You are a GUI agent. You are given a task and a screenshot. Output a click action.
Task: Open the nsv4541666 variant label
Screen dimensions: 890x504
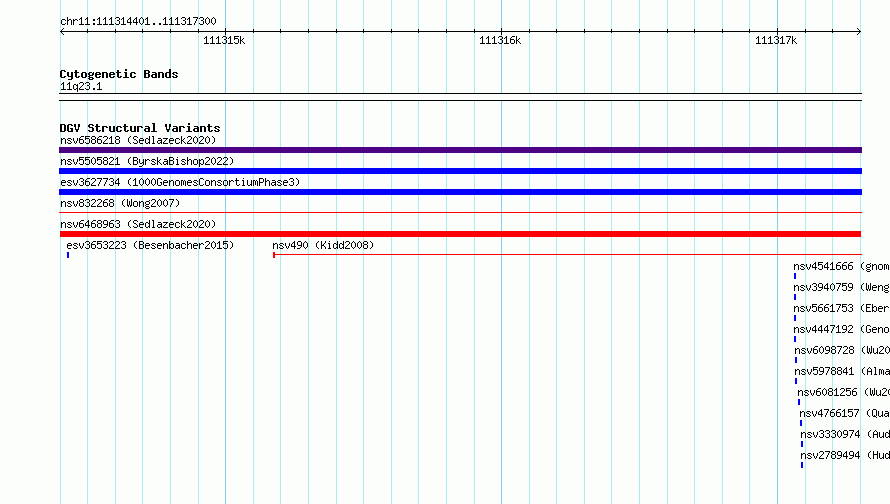click(x=841, y=266)
